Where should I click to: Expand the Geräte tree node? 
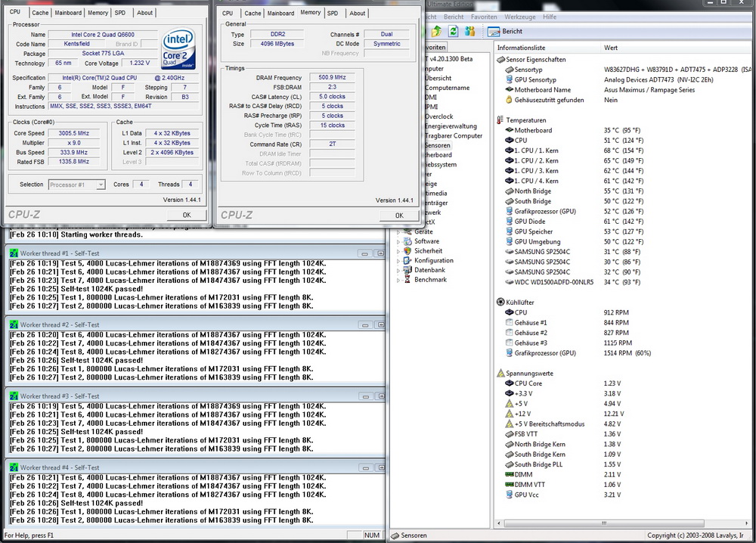tap(398, 232)
